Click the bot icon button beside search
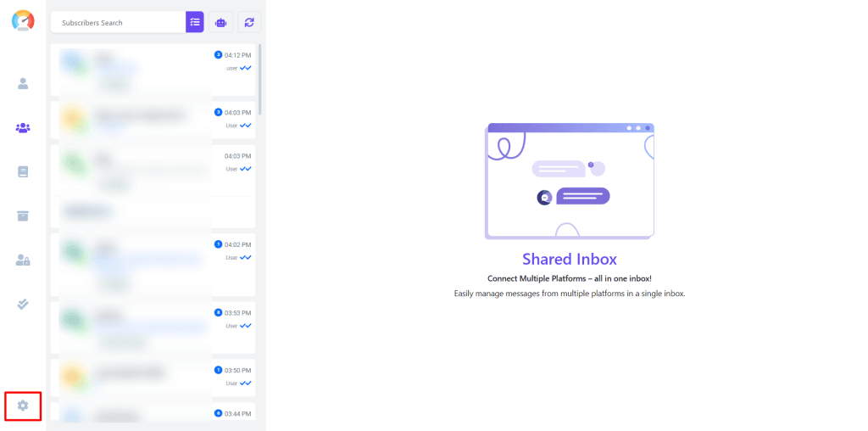 click(x=221, y=22)
